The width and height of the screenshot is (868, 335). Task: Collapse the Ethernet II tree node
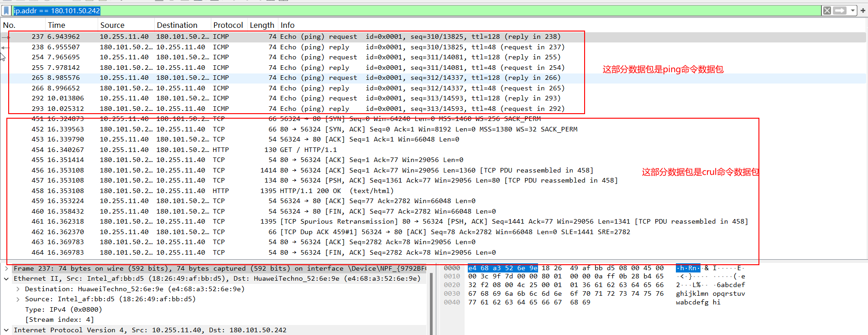coord(6,278)
